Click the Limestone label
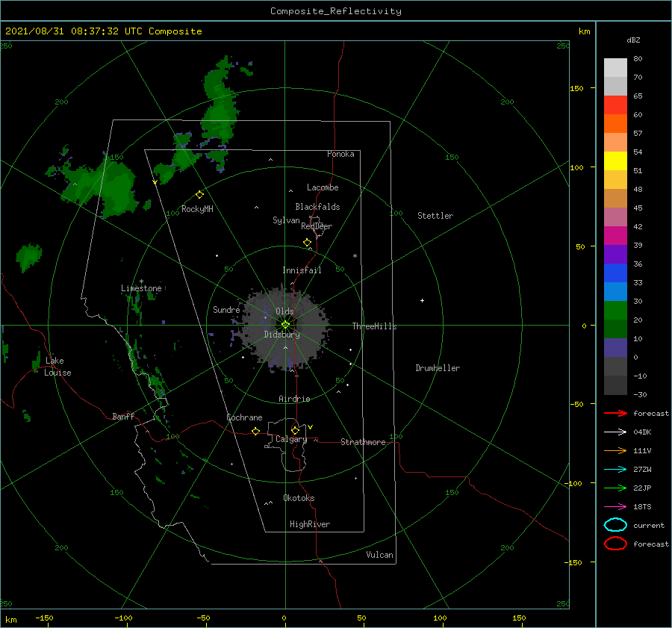Viewport: 672px width, 628px height. [x=141, y=288]
